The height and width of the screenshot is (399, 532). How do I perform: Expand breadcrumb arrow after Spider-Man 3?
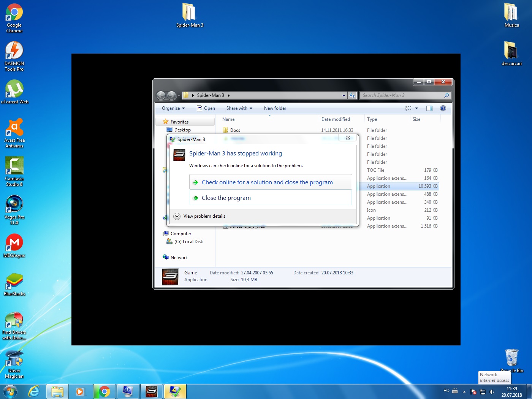(229, 95)
